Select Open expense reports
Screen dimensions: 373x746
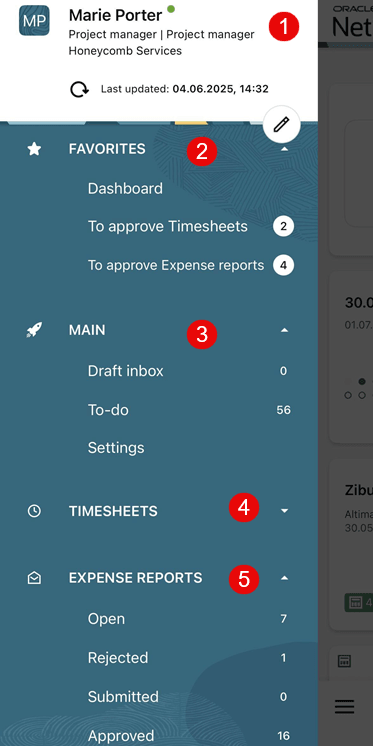click(x=106, y=619)
